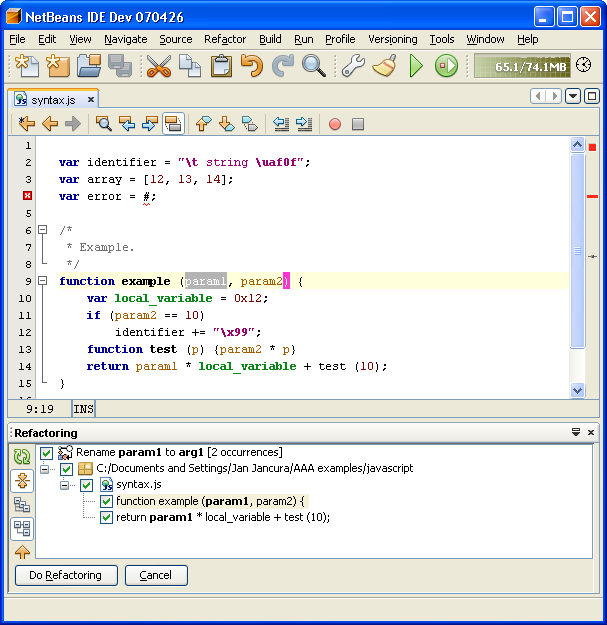The height and width of the screenshot is (625, 607).
Task: Click the Save All toolbar icon
Action: click(120, 66)
